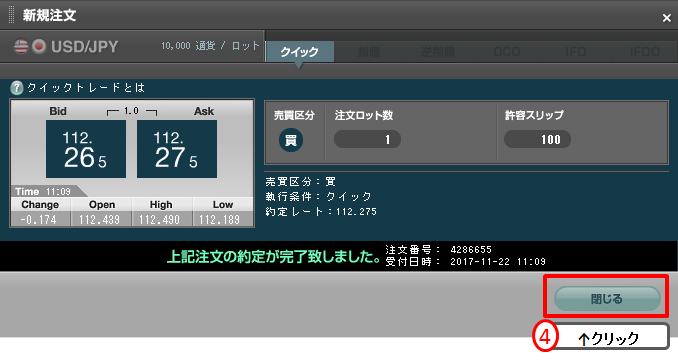Image resolution: width=678 pixels, height=364 pixels.
Task: Click the Bid price 112.265 panel
Action: click(86, 149)
